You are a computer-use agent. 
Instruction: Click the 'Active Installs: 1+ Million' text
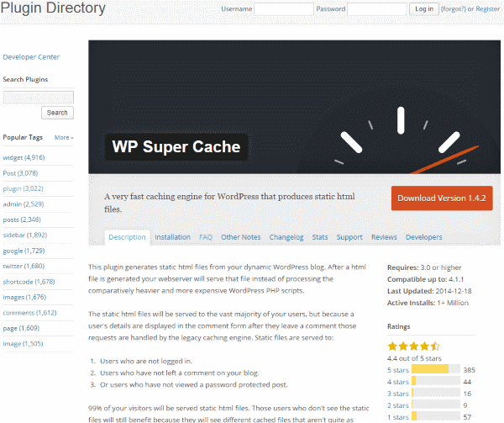coord(428,303)
